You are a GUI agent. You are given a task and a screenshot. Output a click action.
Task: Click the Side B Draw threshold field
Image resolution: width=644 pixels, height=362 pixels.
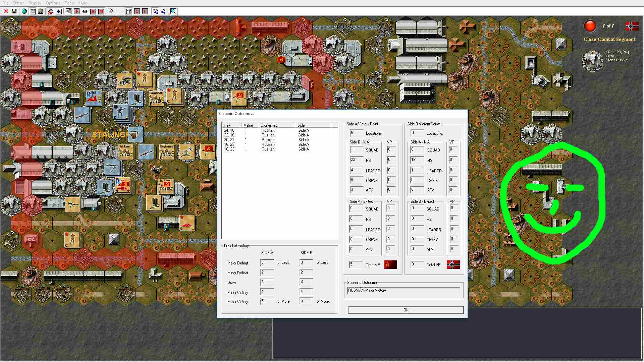(306, 282)
